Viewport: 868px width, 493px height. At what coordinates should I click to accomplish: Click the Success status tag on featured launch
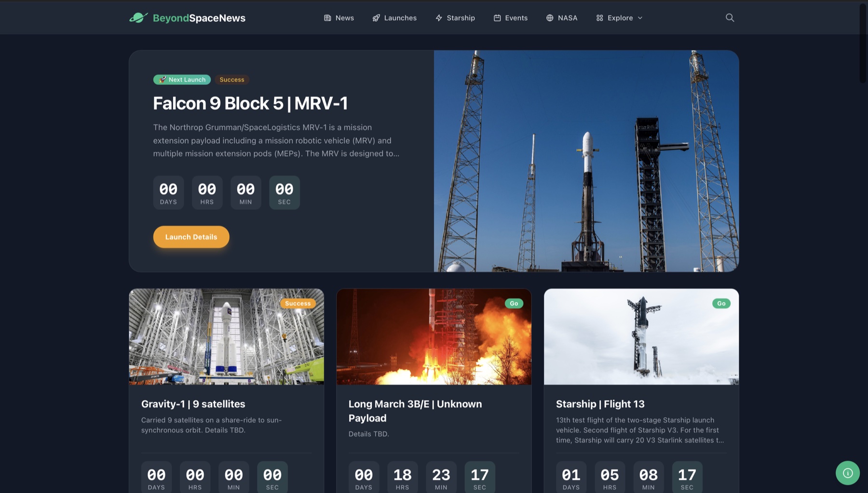(232, 80)
